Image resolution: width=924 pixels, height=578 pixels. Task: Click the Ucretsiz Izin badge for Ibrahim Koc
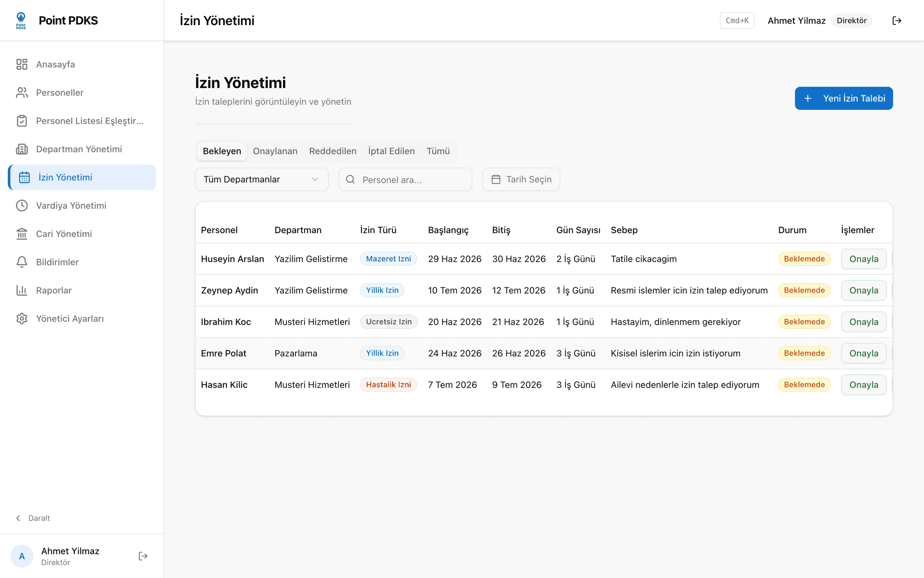point(389,322)
